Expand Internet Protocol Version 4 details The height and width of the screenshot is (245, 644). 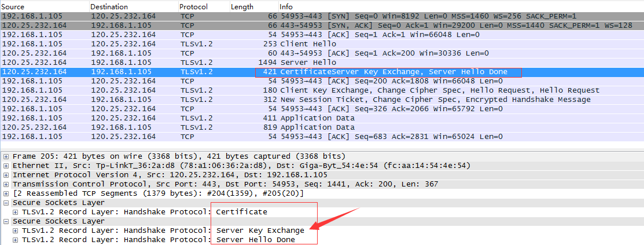pos(6,175)
